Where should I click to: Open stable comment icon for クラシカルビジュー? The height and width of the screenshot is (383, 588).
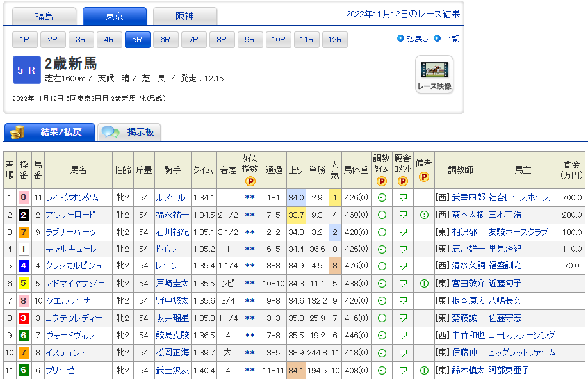click(403, 266)
